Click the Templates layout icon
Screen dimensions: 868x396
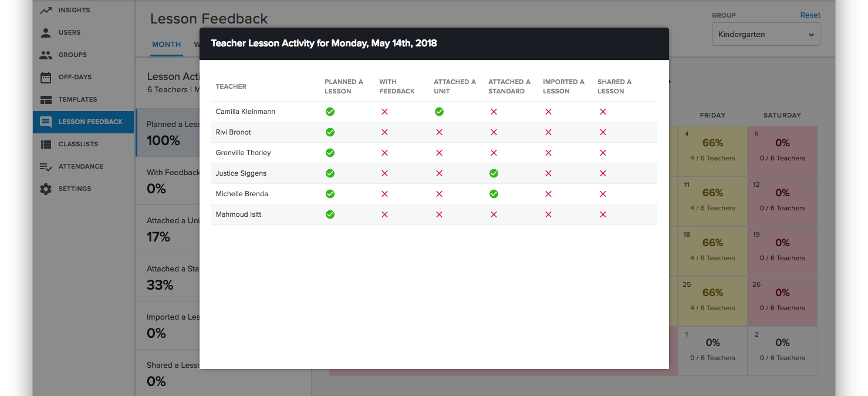click(x=46, y=99)
